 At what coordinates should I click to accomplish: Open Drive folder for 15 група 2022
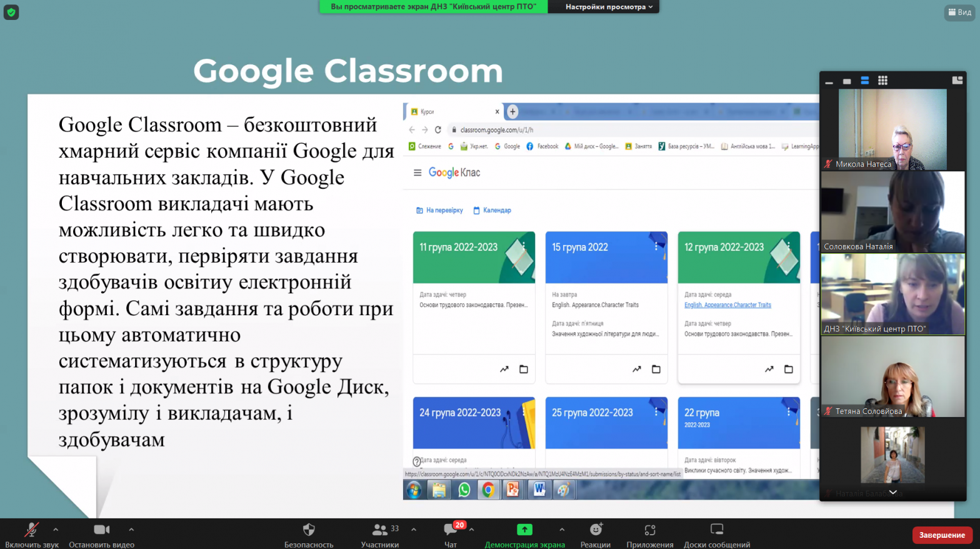(656, 370)
